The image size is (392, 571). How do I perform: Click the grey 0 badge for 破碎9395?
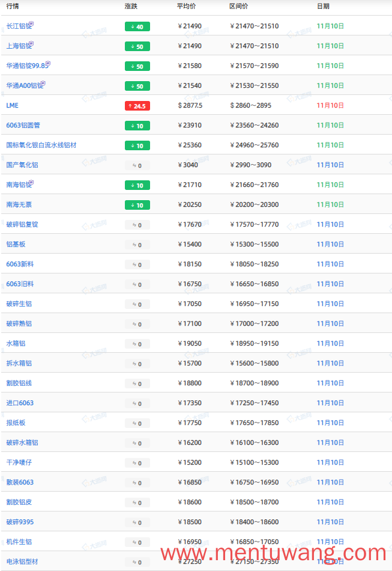click(137, 522)
